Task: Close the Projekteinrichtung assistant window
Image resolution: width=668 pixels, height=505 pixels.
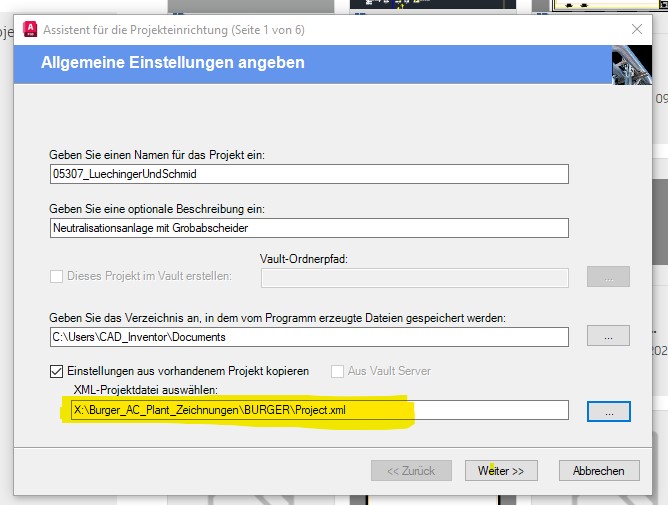Action: tap(637, 29)
